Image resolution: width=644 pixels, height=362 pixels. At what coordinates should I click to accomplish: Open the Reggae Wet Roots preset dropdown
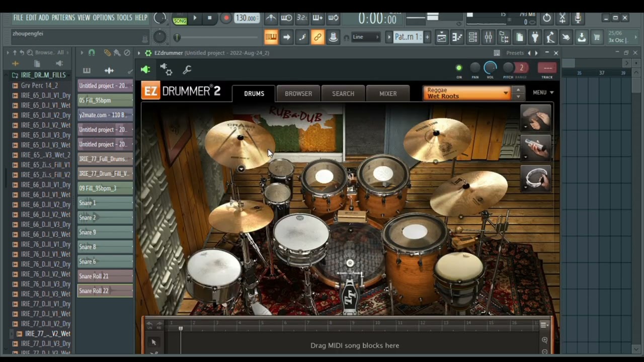[x=467, y=93]
